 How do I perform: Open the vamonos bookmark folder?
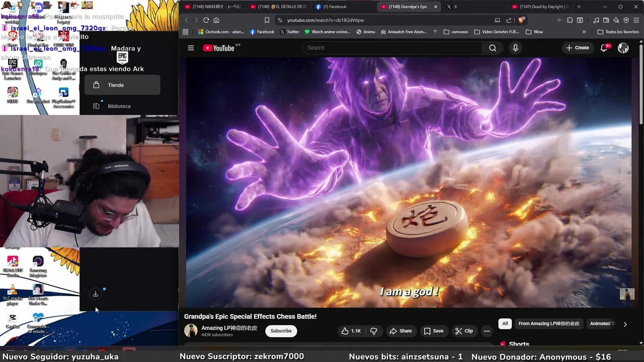point(456,32)
